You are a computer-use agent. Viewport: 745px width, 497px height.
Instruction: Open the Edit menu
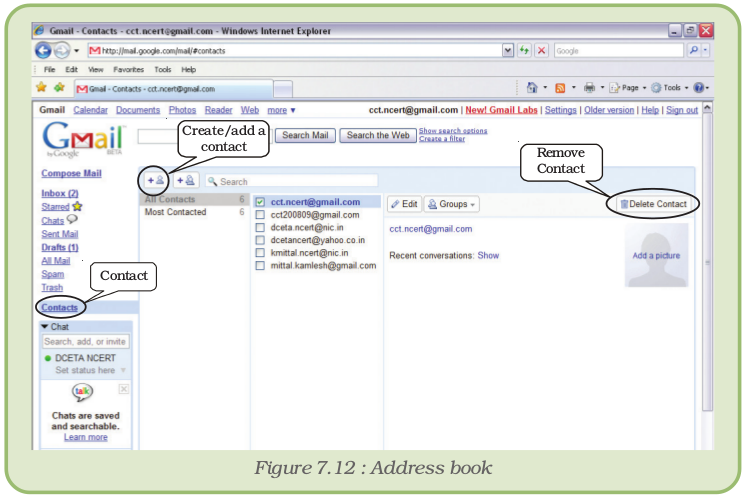(x=71, y=70)
